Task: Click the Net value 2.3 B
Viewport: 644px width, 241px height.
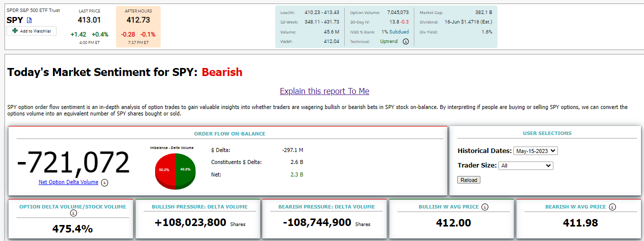Action: coord(297,174)
